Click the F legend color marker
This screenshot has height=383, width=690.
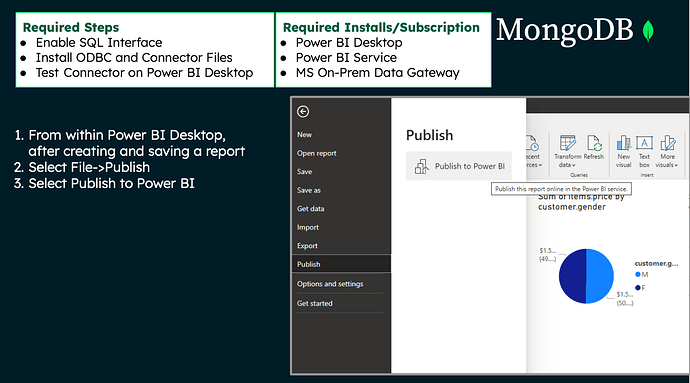point(638,287)
